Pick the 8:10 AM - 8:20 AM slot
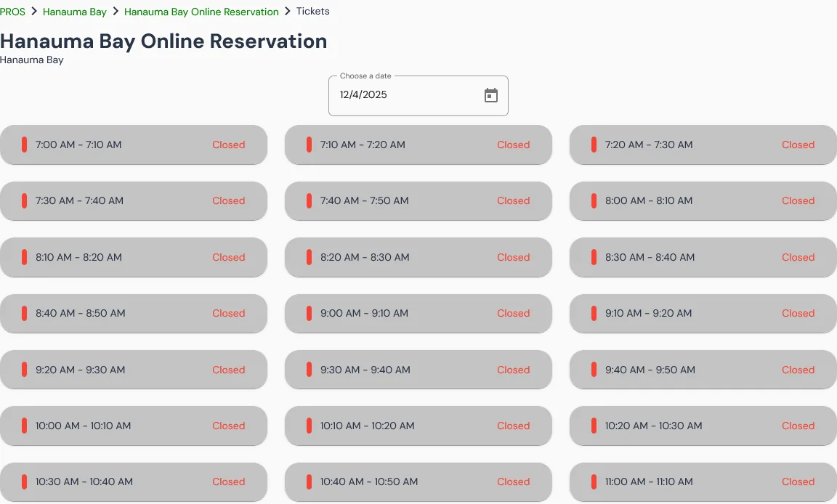The height and width of the screenshot is (504, 837). click(x=134, y=257)
